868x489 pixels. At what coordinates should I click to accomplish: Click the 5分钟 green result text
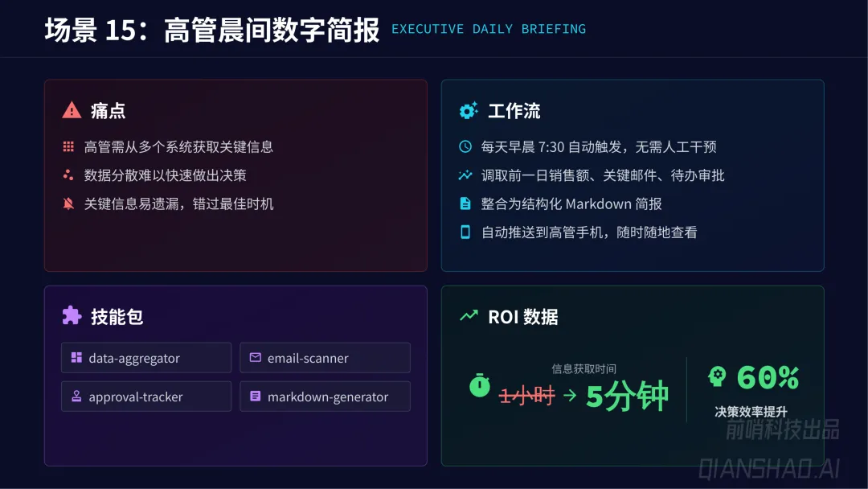point(627,396)
